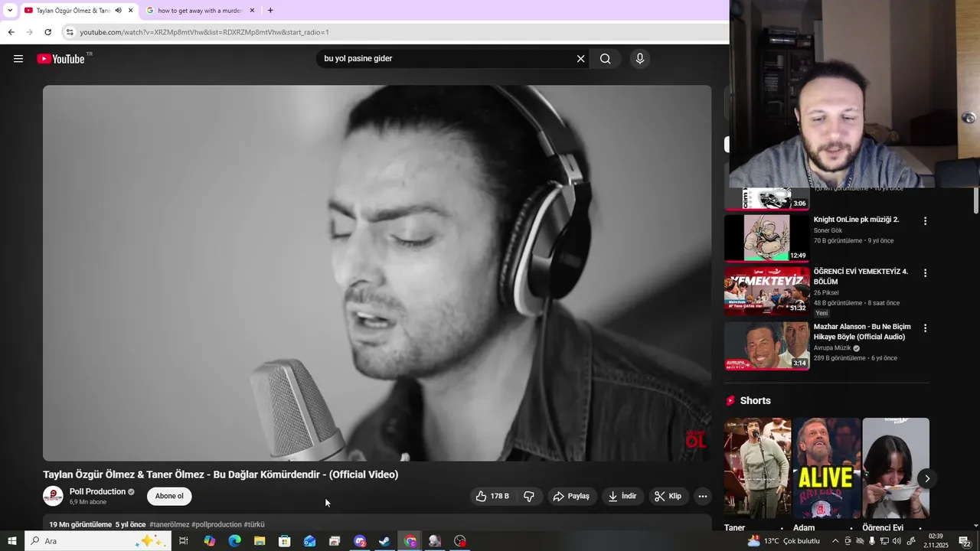The image size is (980, 551).
Task: Subscribe with the Abone ol button
Action: (169, 497)
